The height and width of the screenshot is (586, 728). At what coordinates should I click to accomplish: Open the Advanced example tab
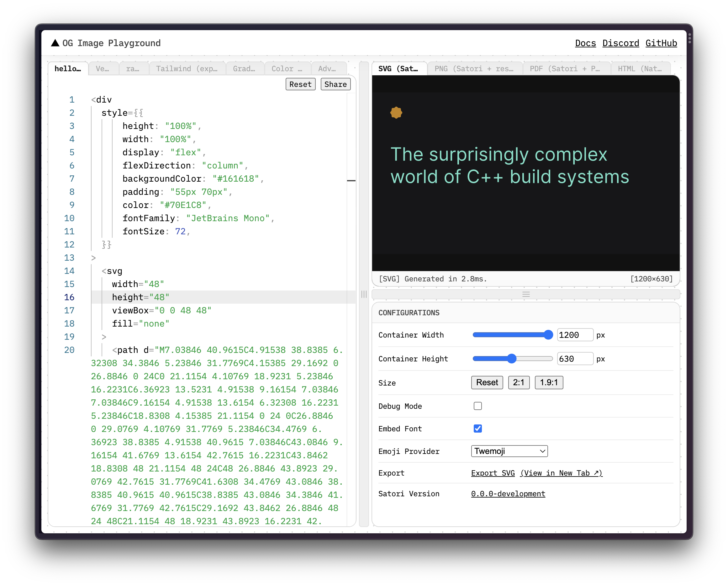[x=328, y=68]
